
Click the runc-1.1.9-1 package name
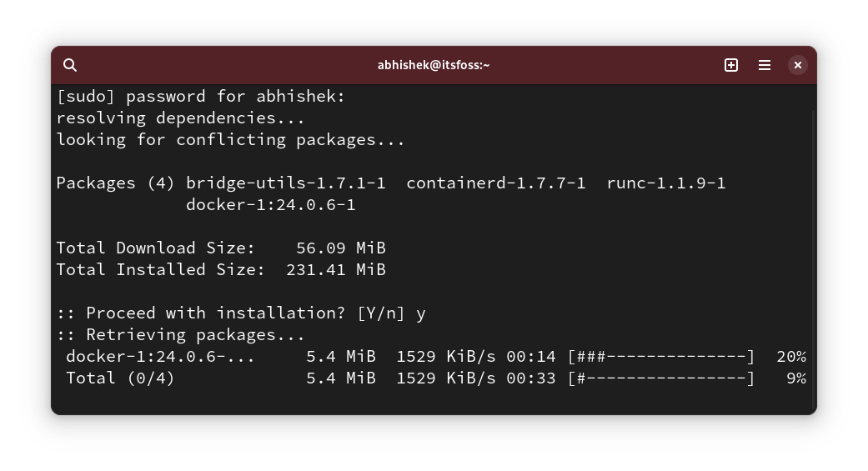[665, 183]
